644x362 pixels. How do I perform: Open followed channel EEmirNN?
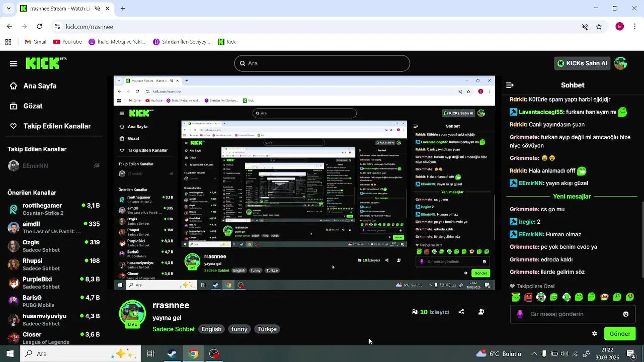point(53,166)
